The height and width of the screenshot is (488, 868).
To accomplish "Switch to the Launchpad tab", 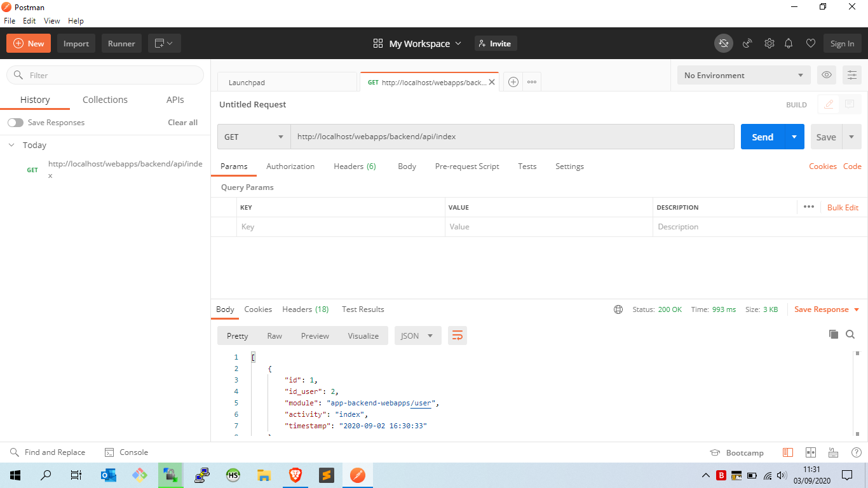I will point(287,83).
